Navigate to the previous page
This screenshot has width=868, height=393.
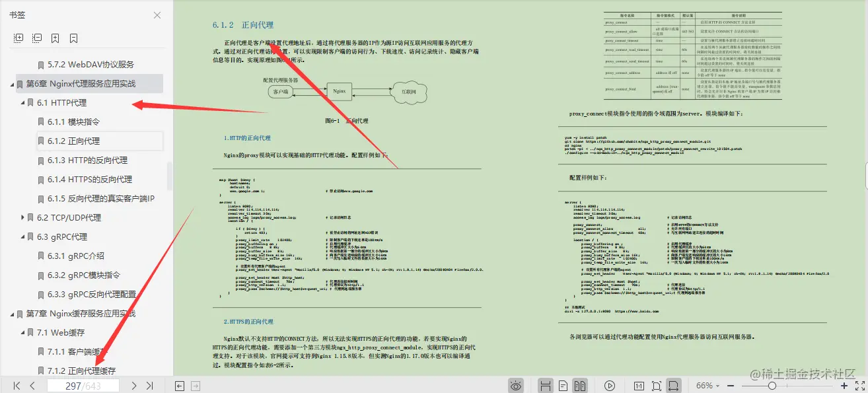coord(32,385)
